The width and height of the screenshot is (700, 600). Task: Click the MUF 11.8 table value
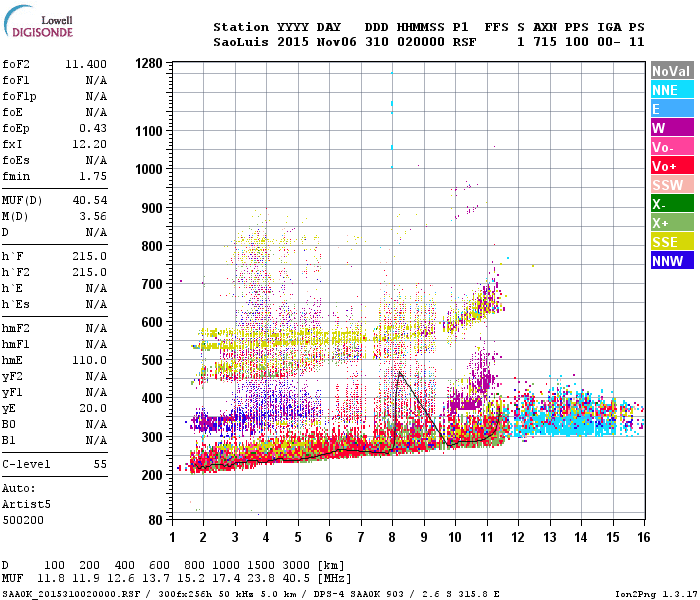tap(50, 578)
